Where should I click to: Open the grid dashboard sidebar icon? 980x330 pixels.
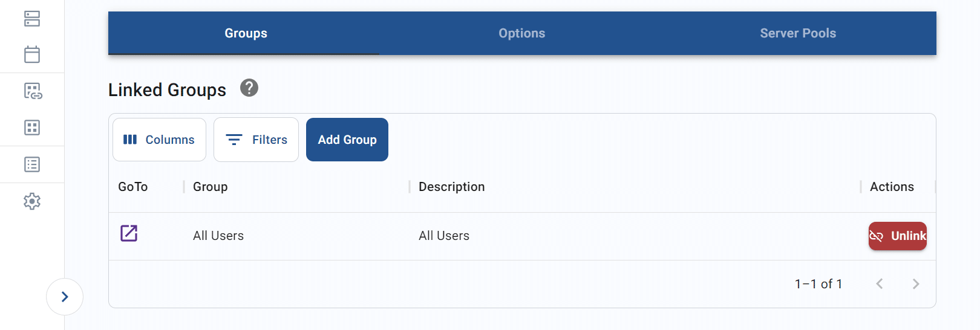32,128
